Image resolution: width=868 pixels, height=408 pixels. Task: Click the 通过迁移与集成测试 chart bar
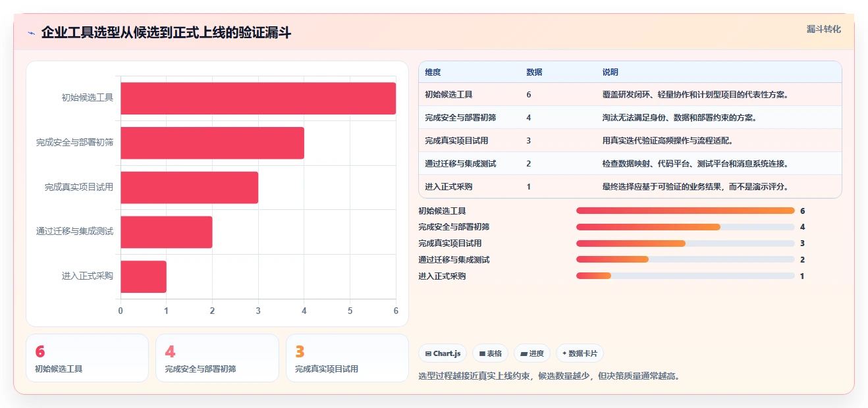point(166,232)
